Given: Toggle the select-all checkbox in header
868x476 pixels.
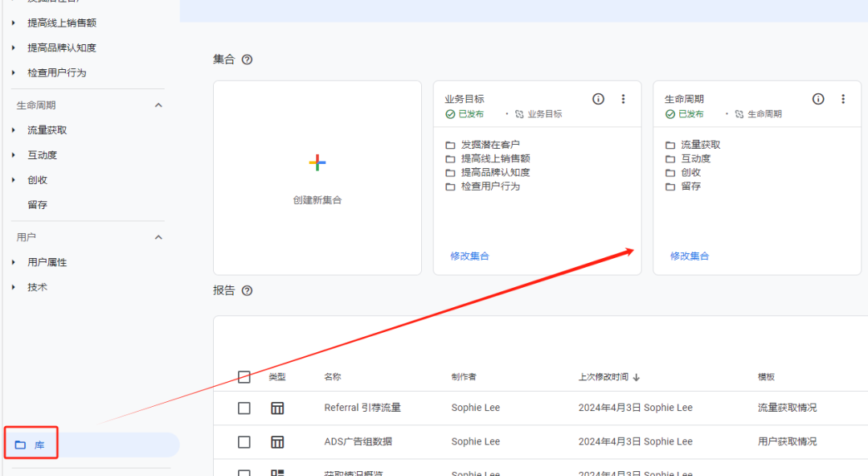Looking at the screenshot, I should (244, 377).
